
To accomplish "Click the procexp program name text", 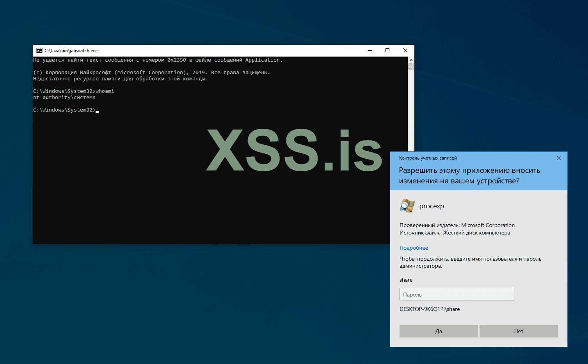I will (432, 206).
